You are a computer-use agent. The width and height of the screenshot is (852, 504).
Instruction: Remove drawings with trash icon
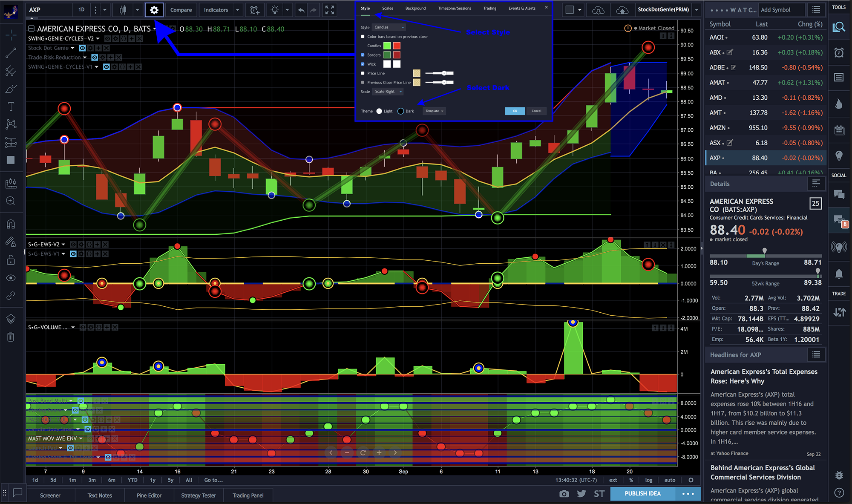(x=11, y=337)
